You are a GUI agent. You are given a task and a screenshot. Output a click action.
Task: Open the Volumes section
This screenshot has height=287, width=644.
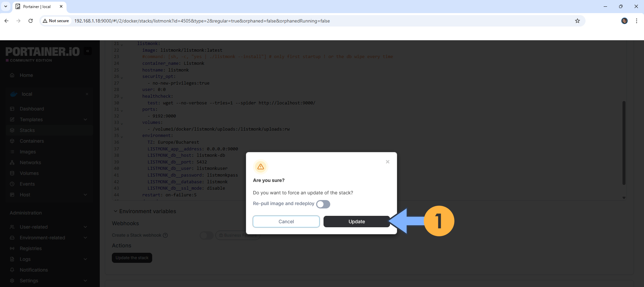tap(29, 173)
